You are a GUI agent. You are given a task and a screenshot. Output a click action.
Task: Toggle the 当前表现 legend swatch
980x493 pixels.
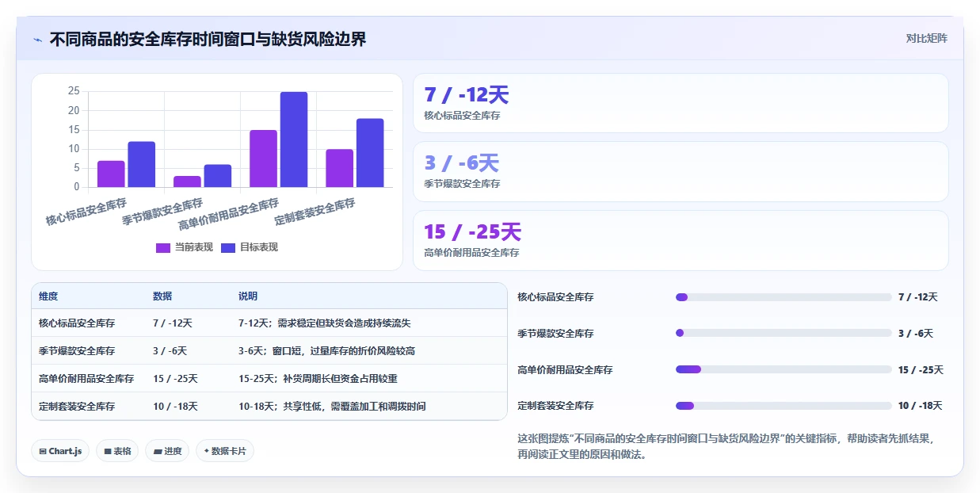click(x=162, y=247)
